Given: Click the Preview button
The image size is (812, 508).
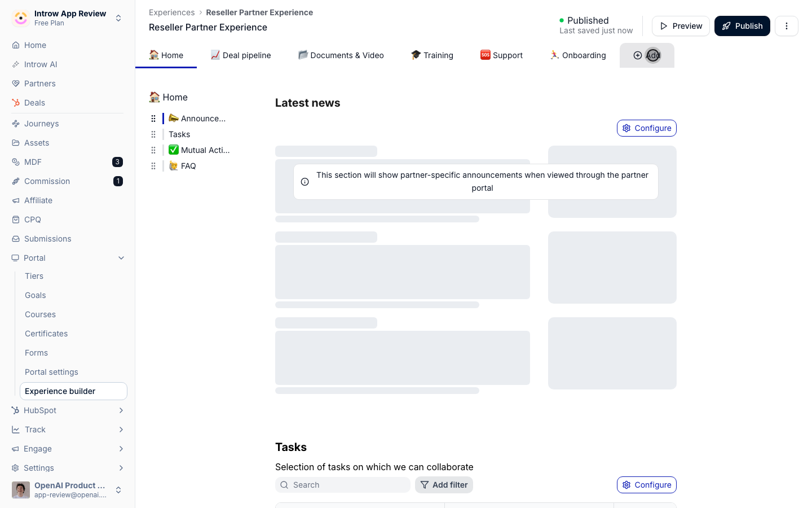Looking at the screenshot, I should point(681,26).
